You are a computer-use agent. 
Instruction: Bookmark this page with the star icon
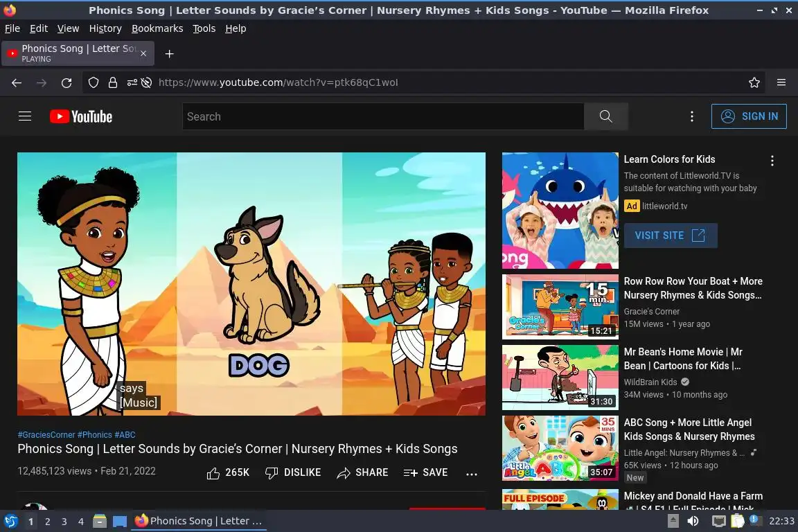point(754,82)
